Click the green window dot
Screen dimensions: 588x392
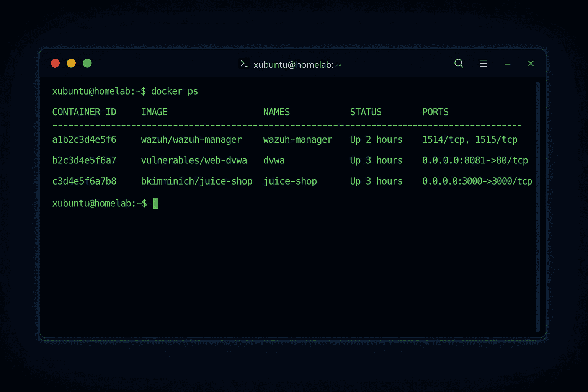pyautogui.click(x=87, y=63)
